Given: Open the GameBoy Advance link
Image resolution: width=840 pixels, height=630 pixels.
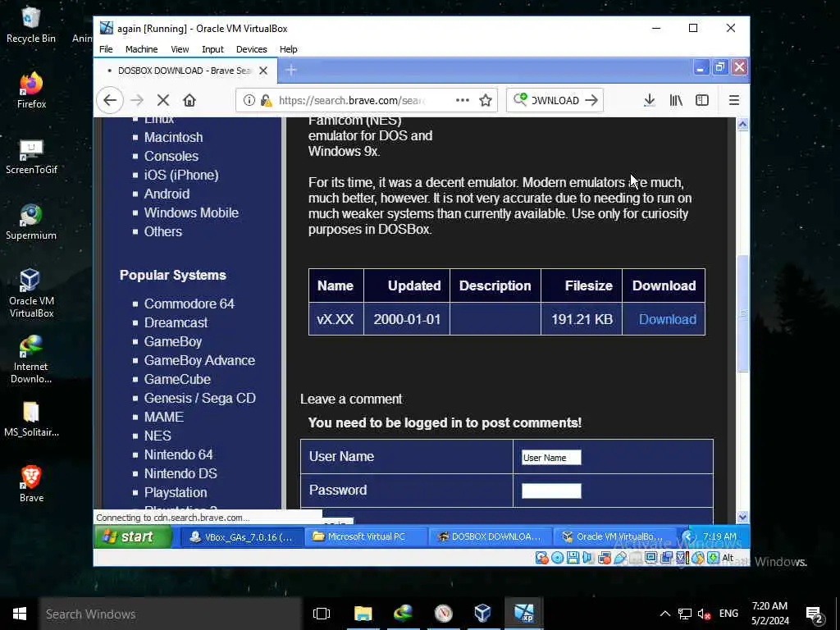Looking at the screenshot, I should coord(199,361).
